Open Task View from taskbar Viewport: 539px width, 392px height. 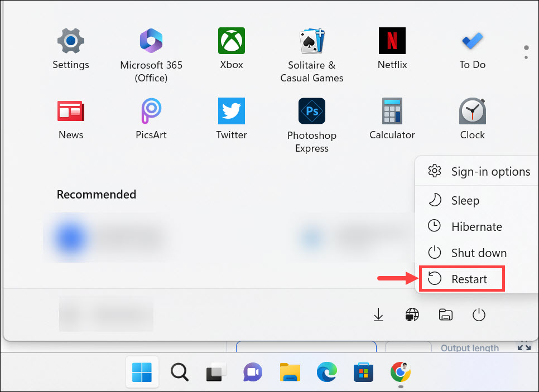[x=216, y=372]
